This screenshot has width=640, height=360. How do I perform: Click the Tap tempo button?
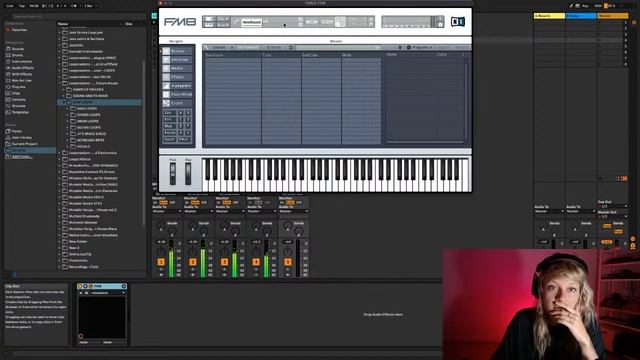click(x=22, y=6)
